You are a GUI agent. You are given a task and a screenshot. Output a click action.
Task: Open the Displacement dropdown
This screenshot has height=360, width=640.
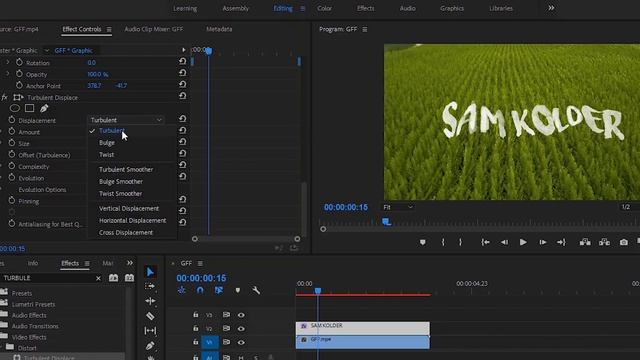126,120
